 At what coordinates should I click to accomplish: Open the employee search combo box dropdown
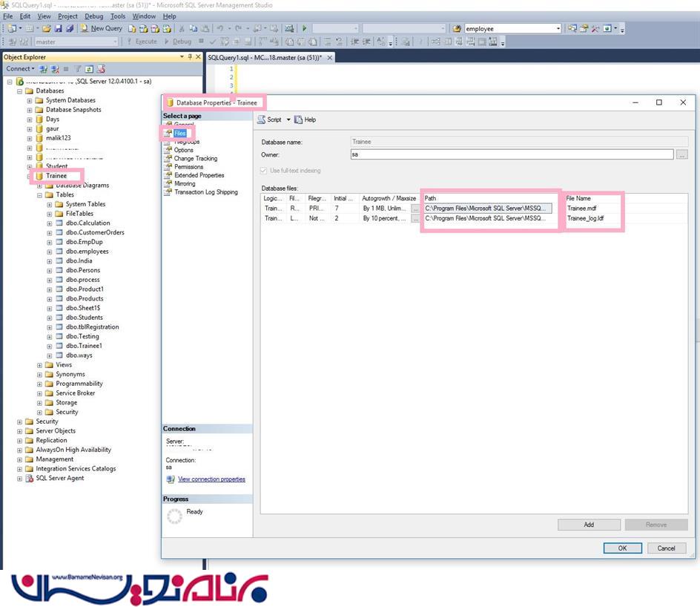pos(558,28)
